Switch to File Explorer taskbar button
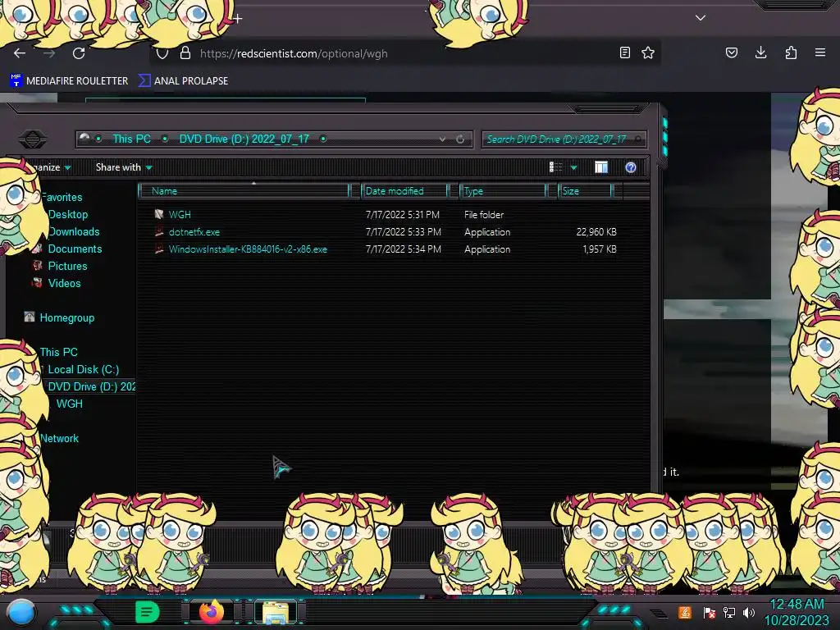 point(276,612)
